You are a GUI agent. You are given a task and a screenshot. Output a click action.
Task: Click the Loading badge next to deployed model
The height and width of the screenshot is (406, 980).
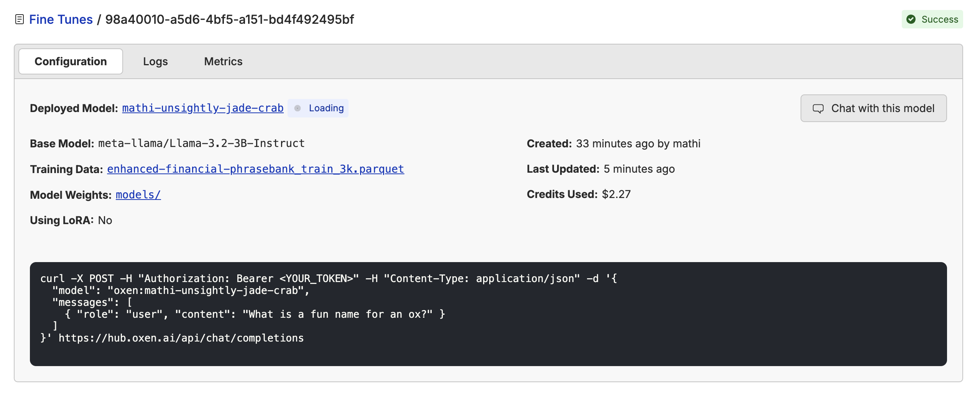pos(318,108)
